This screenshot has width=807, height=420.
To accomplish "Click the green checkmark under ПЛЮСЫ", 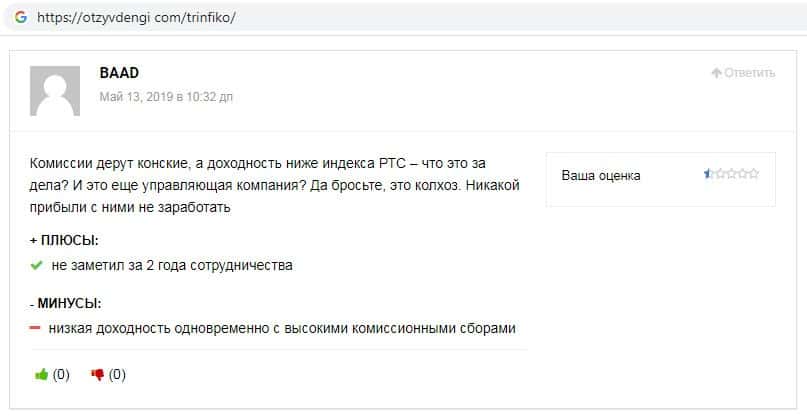I will pos(37,265).
